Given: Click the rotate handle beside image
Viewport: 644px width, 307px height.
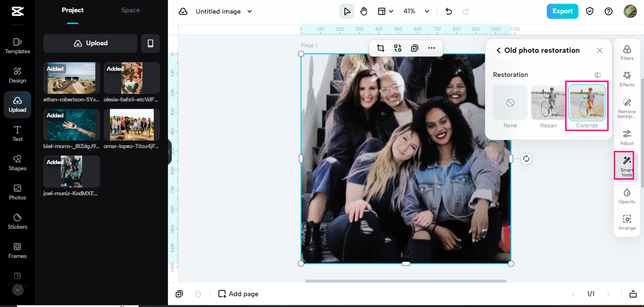Looking at the screenshot, I should point(526,159).
